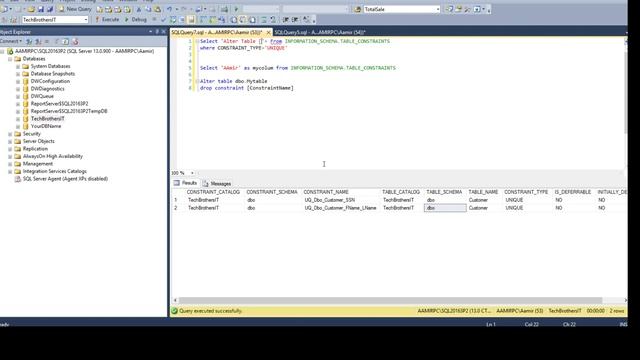
Task: Collapse the Databases folder node
Action: 10,59
